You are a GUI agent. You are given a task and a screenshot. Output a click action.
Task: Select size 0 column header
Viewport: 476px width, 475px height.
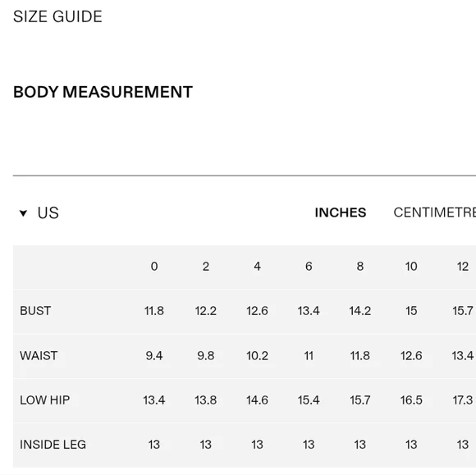(x=154, y=267)
